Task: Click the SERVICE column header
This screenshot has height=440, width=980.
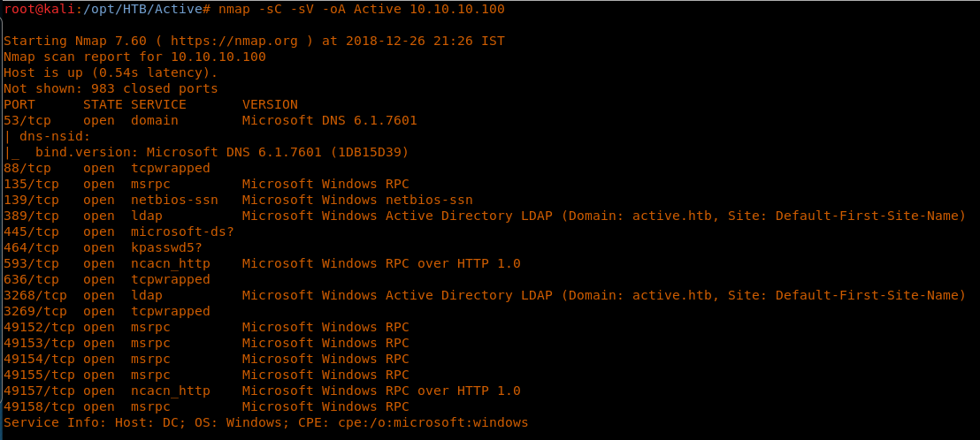Action: (x=158, y=104)
